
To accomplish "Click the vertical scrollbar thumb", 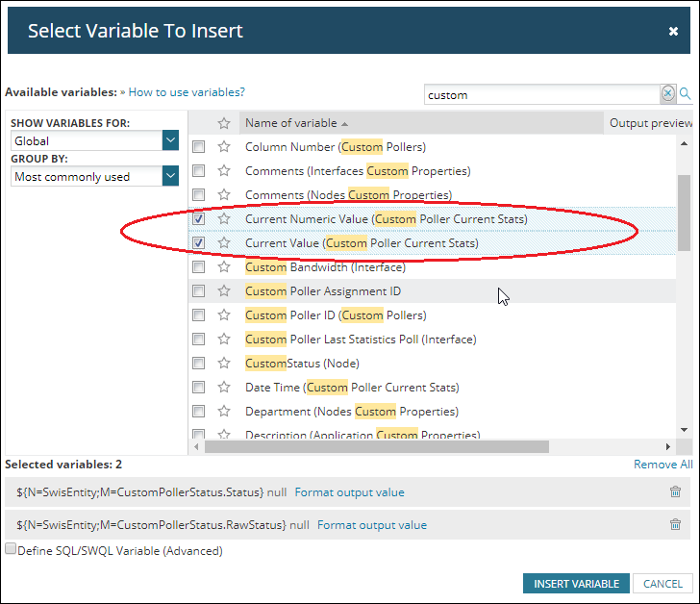I will point(684,213).
